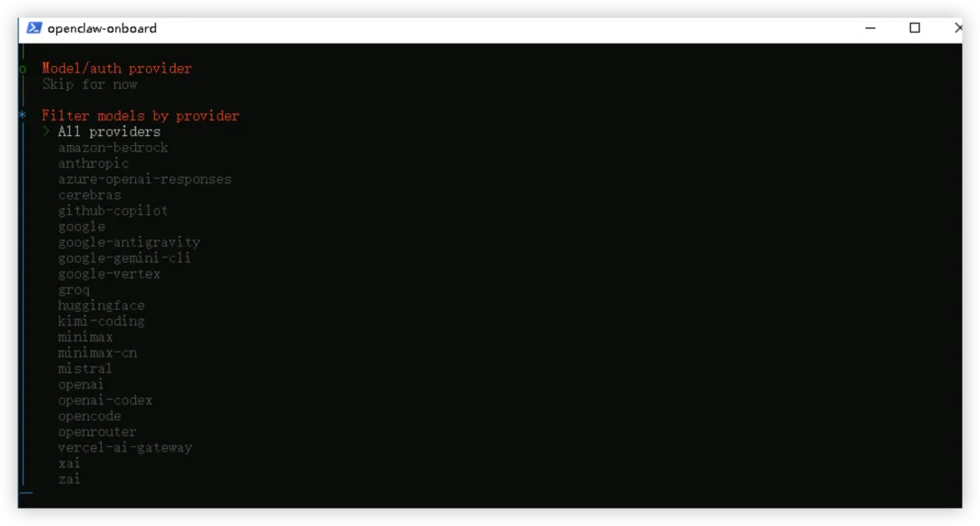This screenshot has height=526, width=980.
Task: Select the anthropic provider entry
Action: 93,163
